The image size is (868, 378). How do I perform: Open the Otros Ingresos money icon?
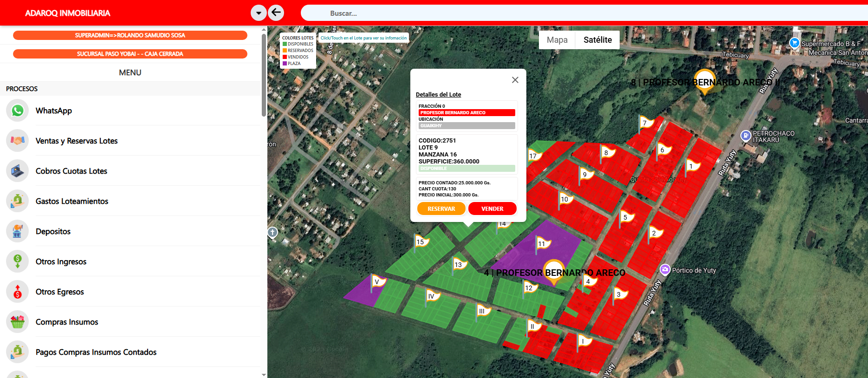pos(18,261)
